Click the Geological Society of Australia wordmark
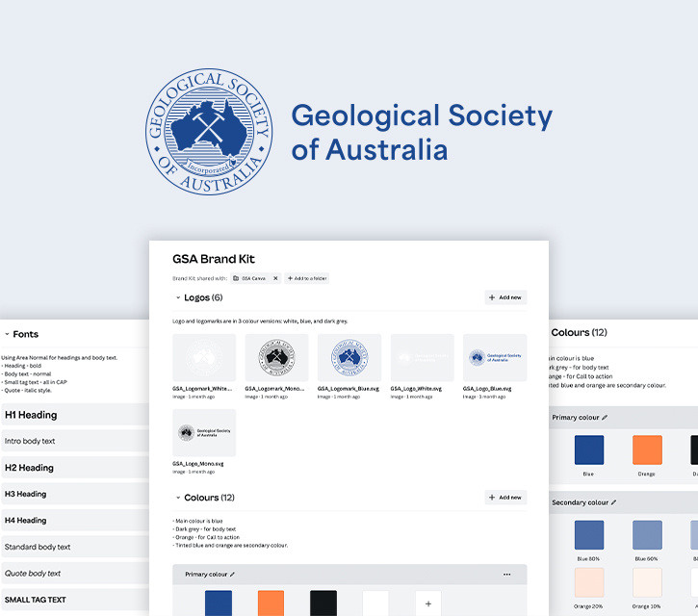The width and height of the screenshot is (698, 616). pyautogui.click(x=422, y=132)
